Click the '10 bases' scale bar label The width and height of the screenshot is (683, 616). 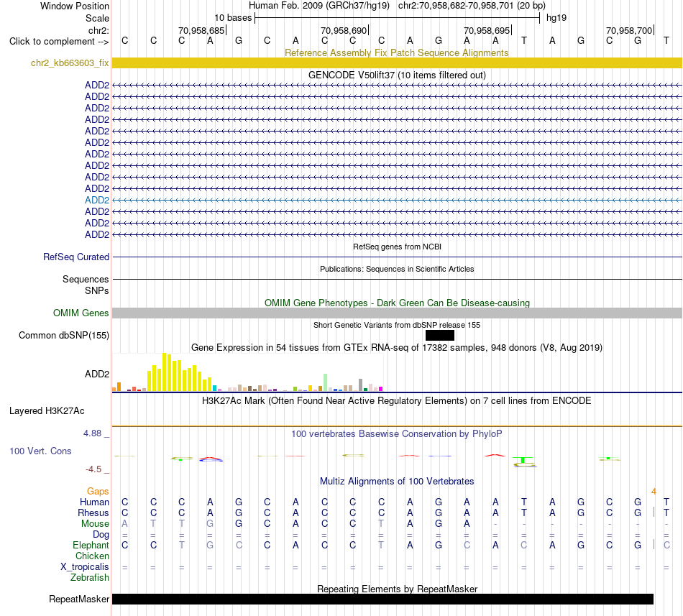pos(233,18)
